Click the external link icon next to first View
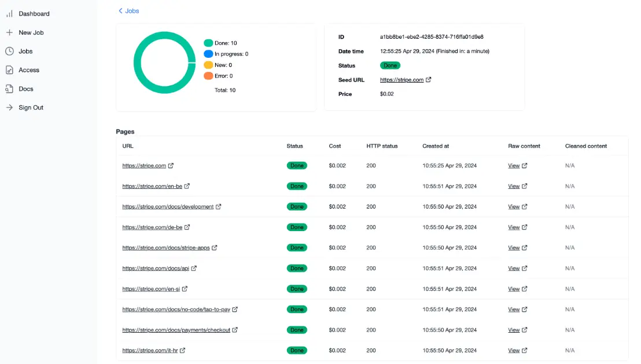Image resolution: width=641 pixels, height=364 pixels. coord(524,165)
